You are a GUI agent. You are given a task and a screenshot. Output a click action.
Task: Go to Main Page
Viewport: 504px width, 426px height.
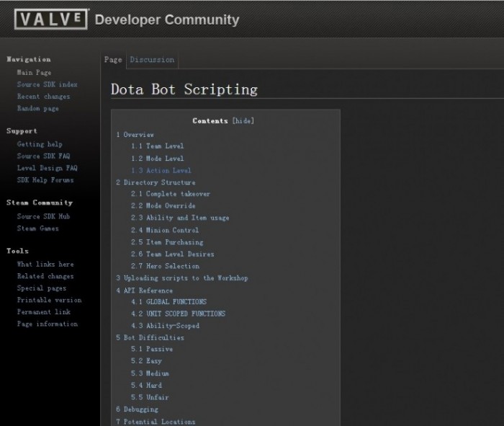point(34,72)
